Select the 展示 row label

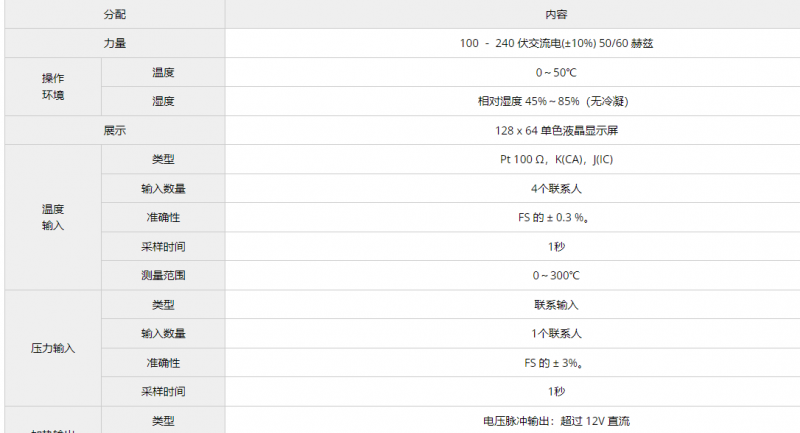[x=115, y=131]
